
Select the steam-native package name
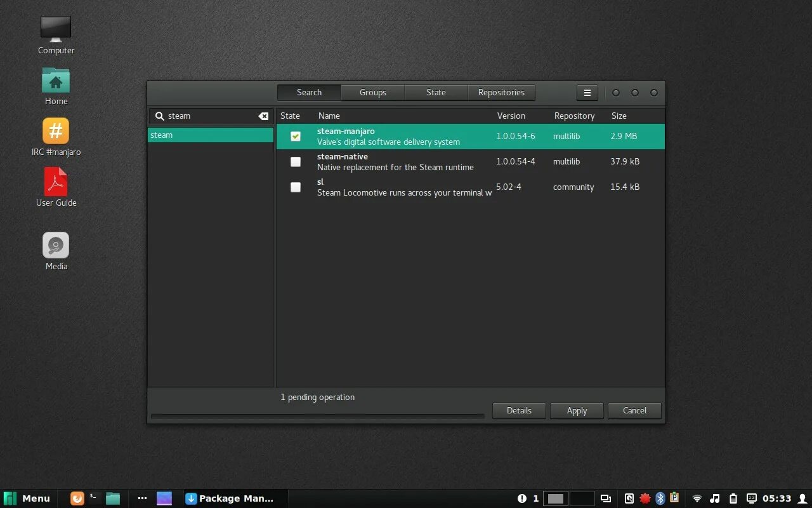click(x=343, y=157)
